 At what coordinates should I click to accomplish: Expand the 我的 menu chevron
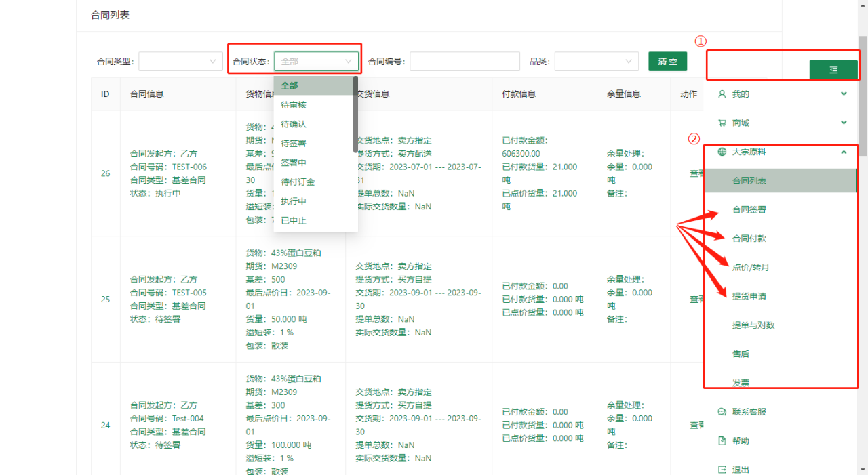pos(844,94)
